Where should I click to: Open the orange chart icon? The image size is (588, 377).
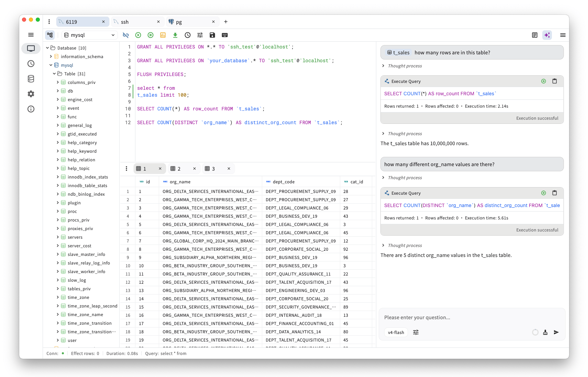163,35
